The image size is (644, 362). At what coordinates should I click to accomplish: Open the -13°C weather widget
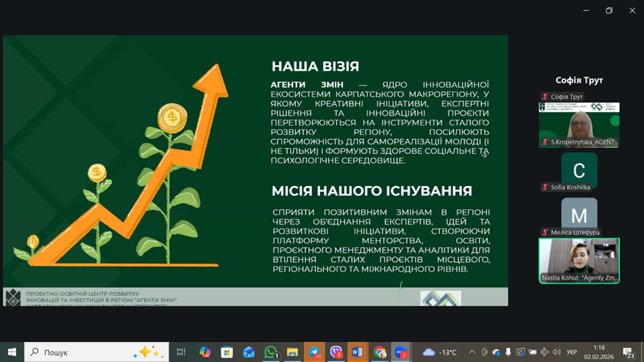[x=440, y=352]
